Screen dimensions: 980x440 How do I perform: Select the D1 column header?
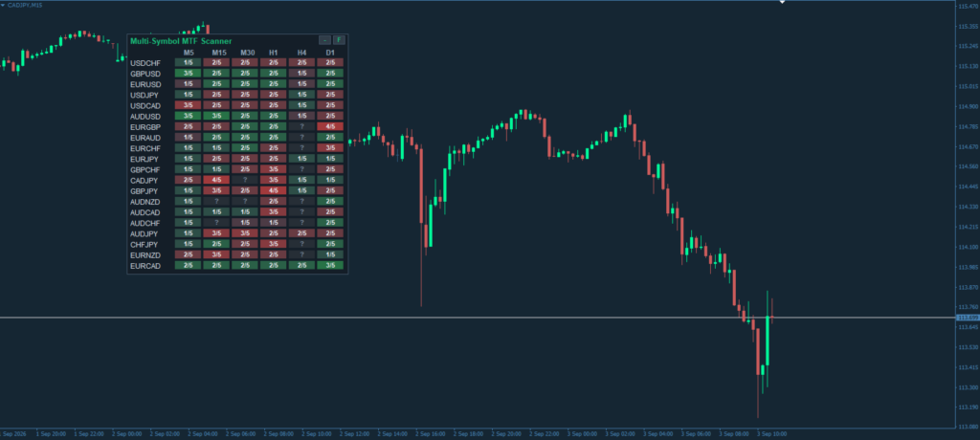(x=330, y=53)
